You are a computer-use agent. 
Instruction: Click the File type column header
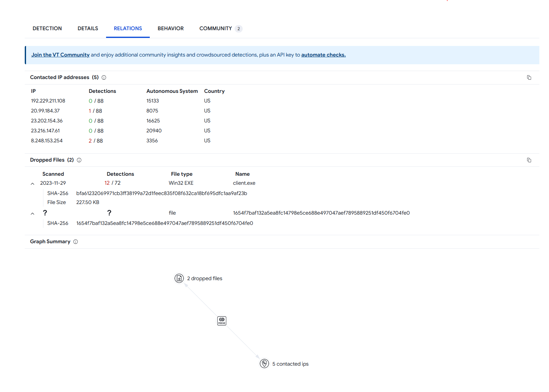click(x=182, y=174)
